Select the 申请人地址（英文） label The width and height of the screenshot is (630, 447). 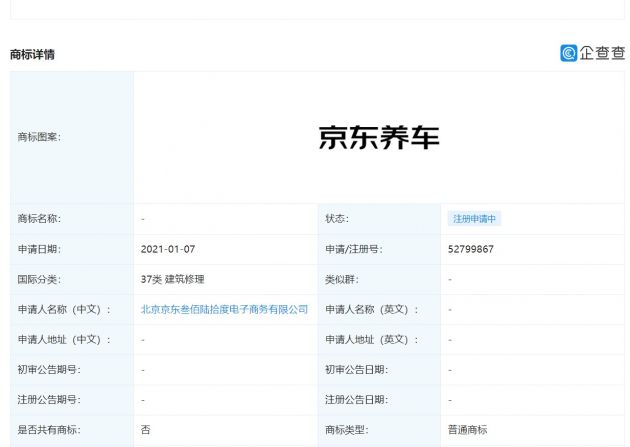[372, 339]
